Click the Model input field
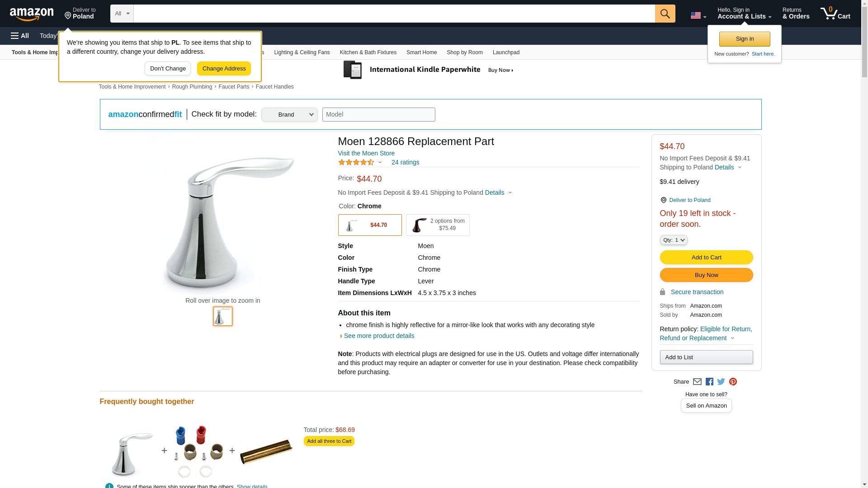This screenshot has width=868, height=488. tap(378, 115)
